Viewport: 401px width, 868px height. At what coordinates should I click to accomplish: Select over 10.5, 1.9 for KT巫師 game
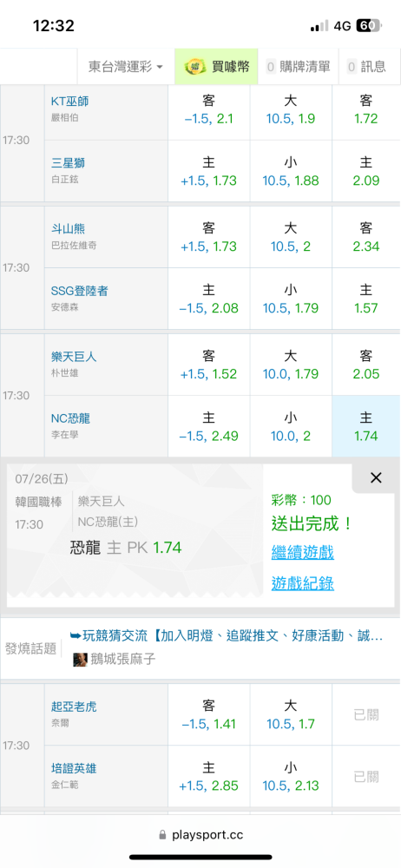(291, 109)
